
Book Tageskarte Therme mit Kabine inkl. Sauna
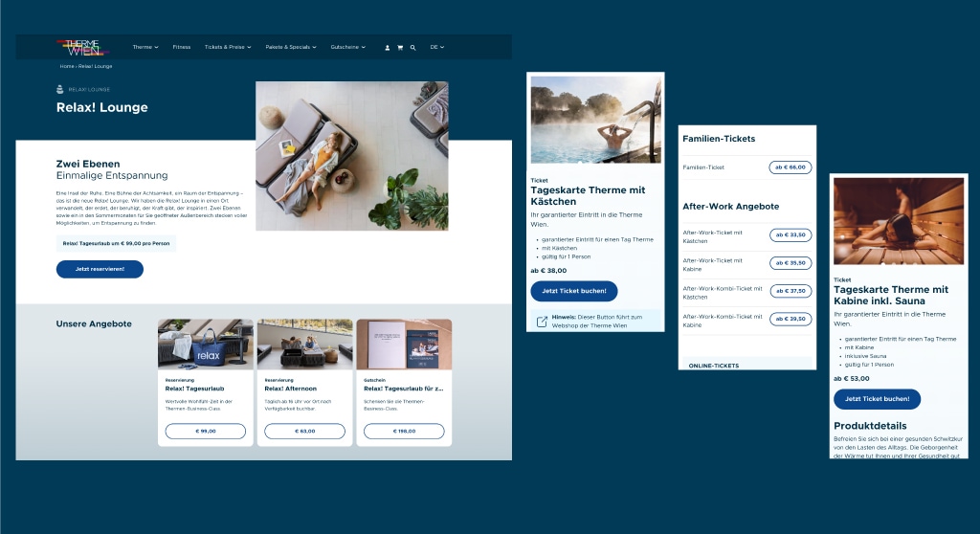(877, 399)
